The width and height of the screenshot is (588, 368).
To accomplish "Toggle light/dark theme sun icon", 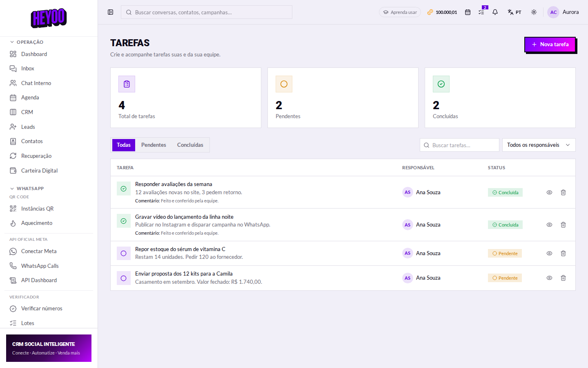I will [534, 12].
